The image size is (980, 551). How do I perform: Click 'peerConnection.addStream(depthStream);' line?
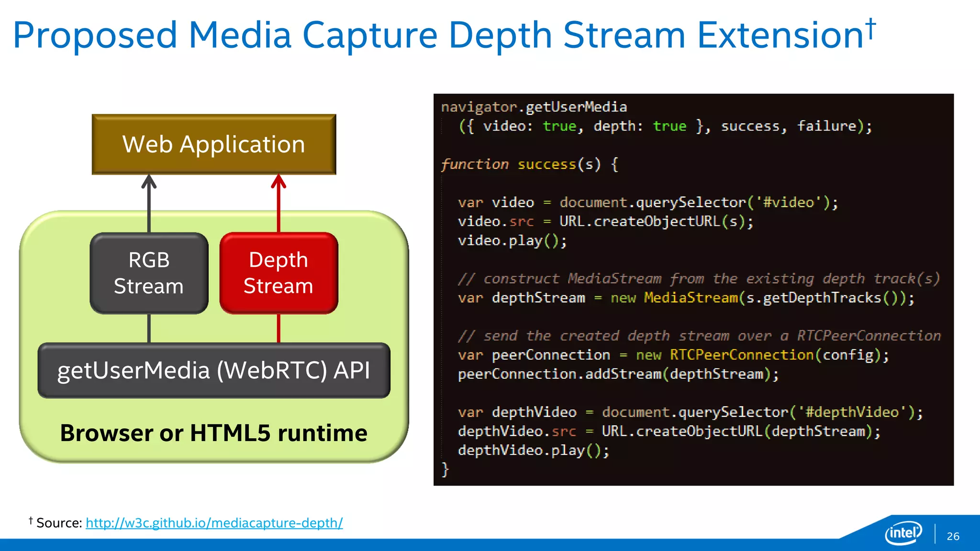point(619,374)
